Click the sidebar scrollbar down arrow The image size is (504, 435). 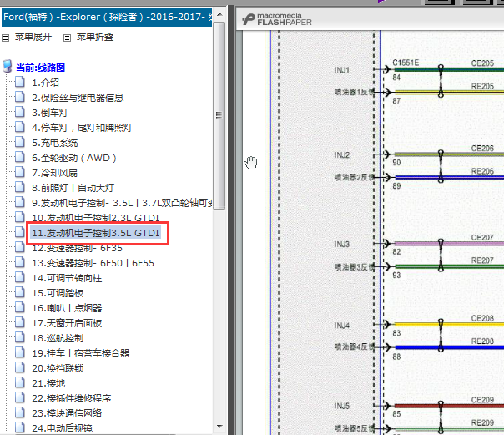tap(219, 427)
